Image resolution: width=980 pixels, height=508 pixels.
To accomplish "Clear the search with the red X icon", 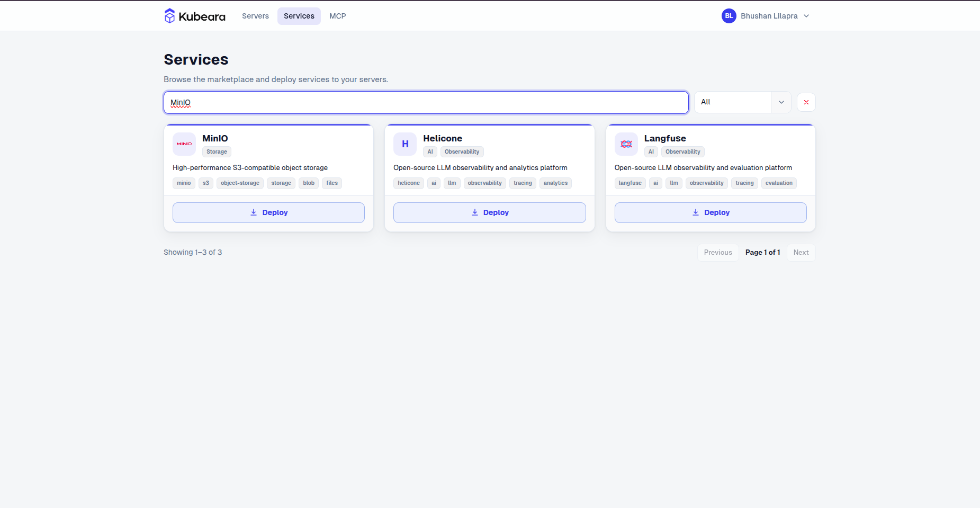I will (806, 102).
